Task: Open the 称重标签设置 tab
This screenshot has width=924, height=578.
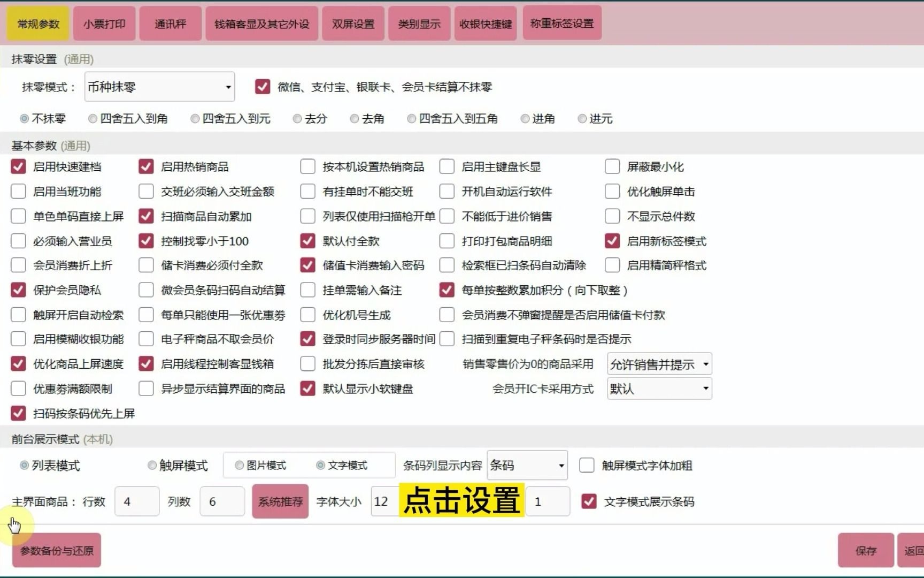Action: pos(562,23)
